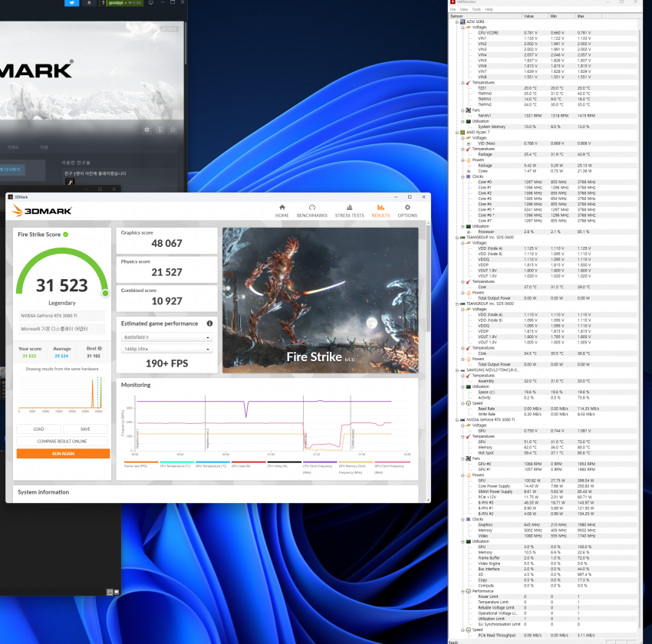Screen dimensions: 652x644
Task: Switch to the BENCHMARKS tab in 3DMark
Action: tap(312, 211)
